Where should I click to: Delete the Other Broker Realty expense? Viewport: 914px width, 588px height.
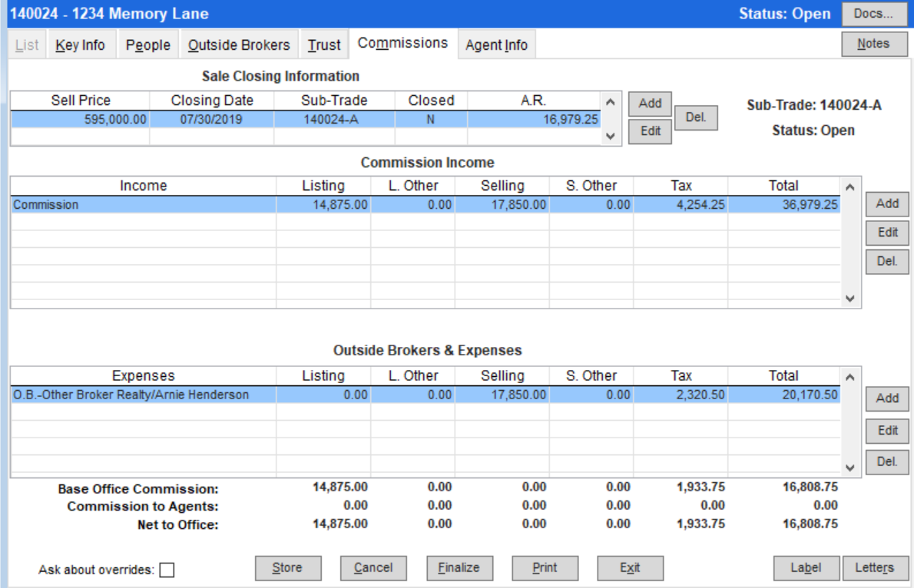[887, 461]
